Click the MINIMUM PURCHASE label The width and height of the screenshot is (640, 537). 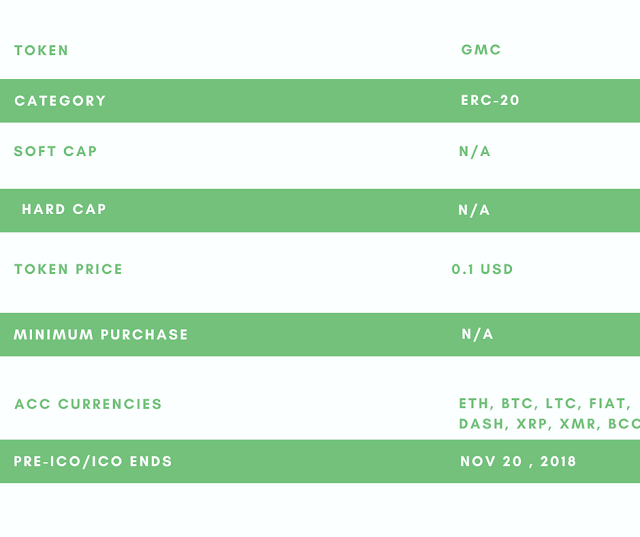(x=101, y=335)
